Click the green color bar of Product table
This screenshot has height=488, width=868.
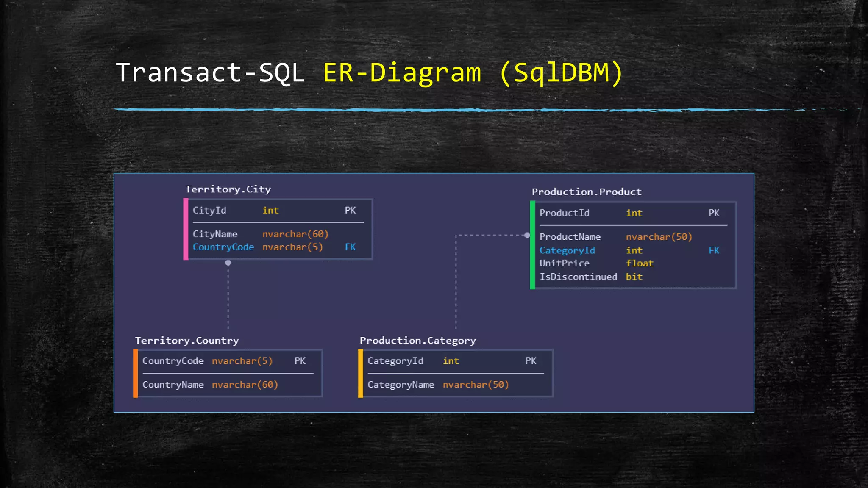532,245
